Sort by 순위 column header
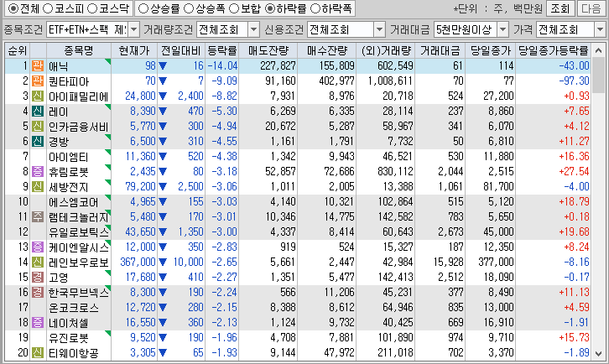 [17, 50]
